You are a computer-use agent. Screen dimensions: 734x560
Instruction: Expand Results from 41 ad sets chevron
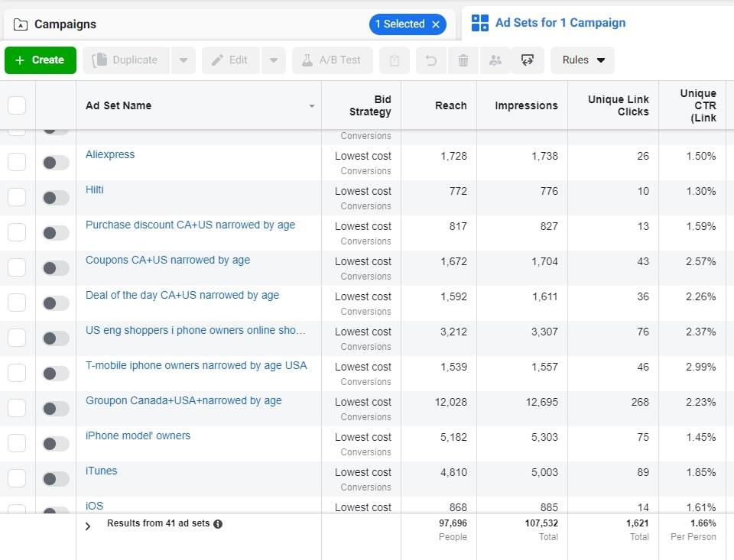[88, 526]
